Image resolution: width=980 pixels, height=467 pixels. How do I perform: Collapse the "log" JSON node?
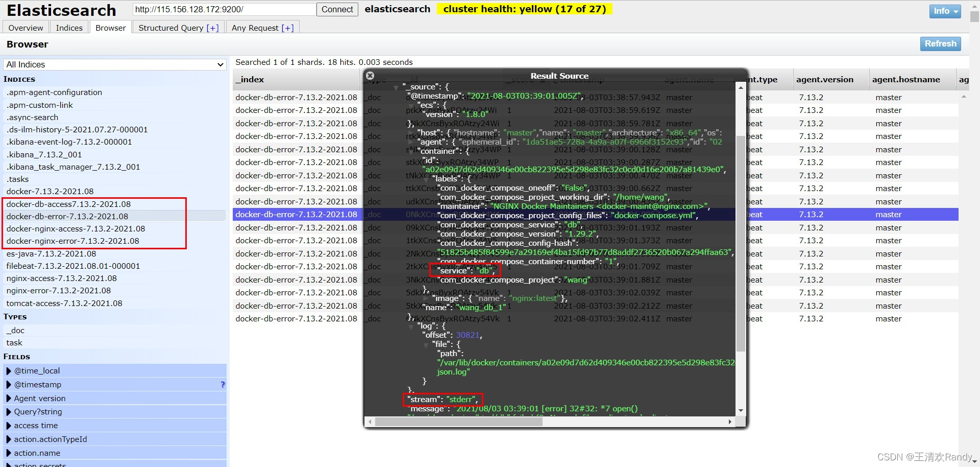point(412,326)
